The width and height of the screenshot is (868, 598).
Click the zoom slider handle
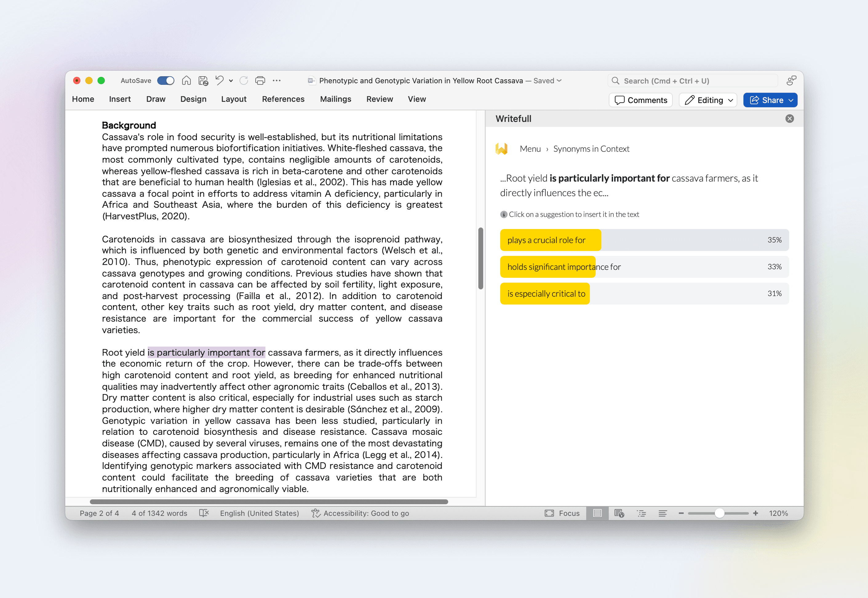coord(719,513)
